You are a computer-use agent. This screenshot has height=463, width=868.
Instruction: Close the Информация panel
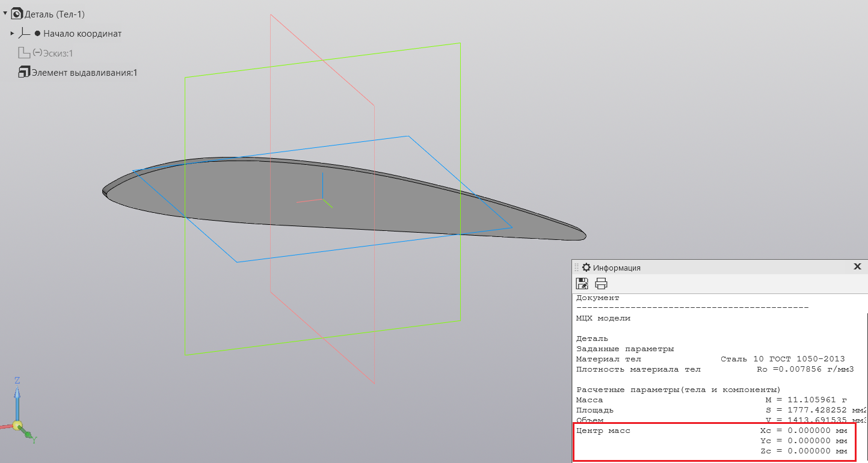click(x=857, y=266)
